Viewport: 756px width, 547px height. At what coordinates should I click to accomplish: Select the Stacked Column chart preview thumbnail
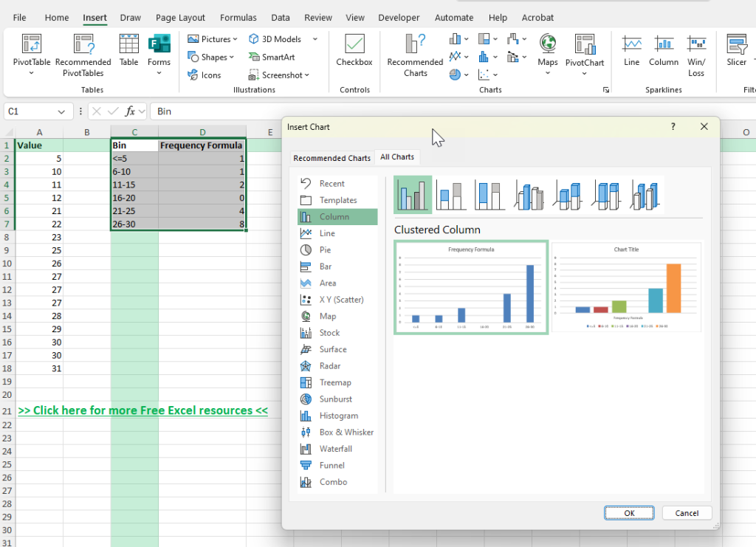point(451,194)
